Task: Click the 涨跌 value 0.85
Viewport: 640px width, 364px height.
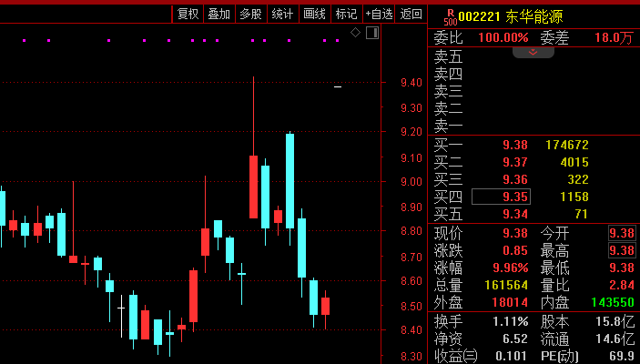Action: click(515, 250)
